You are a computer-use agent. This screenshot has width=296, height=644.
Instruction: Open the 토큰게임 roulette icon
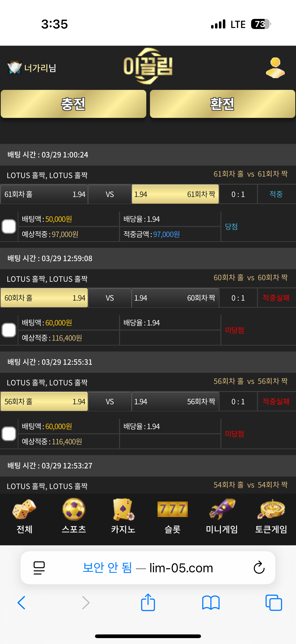[x=271, y=509]
